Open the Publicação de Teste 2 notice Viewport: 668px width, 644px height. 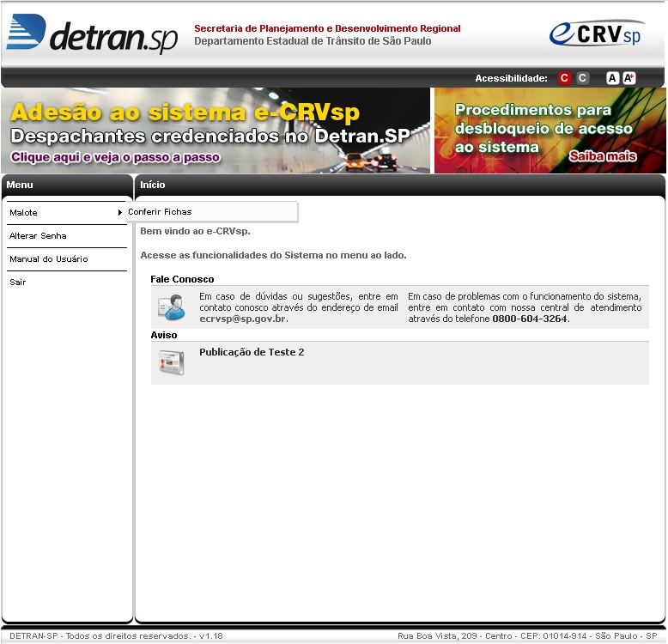252,352
